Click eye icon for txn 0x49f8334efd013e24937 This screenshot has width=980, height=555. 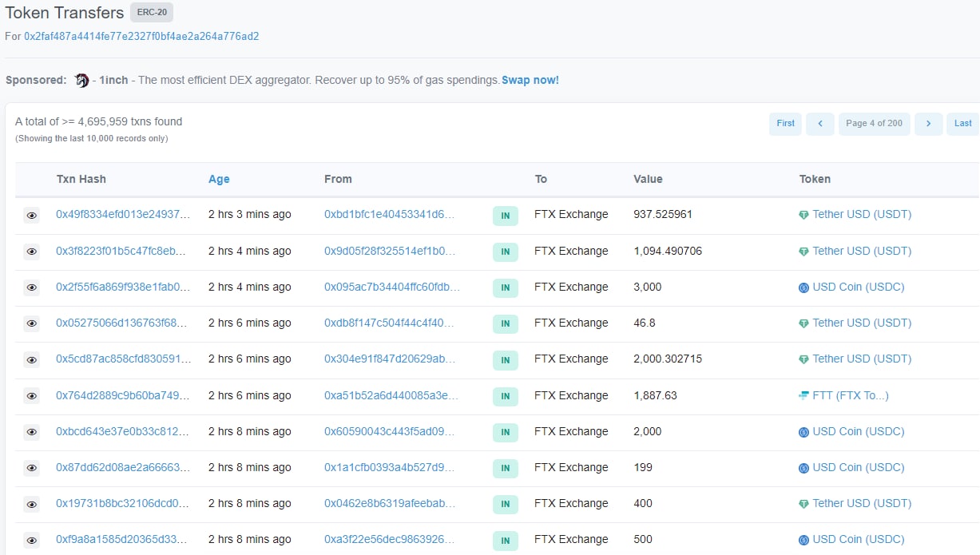(x=31, y=215)
